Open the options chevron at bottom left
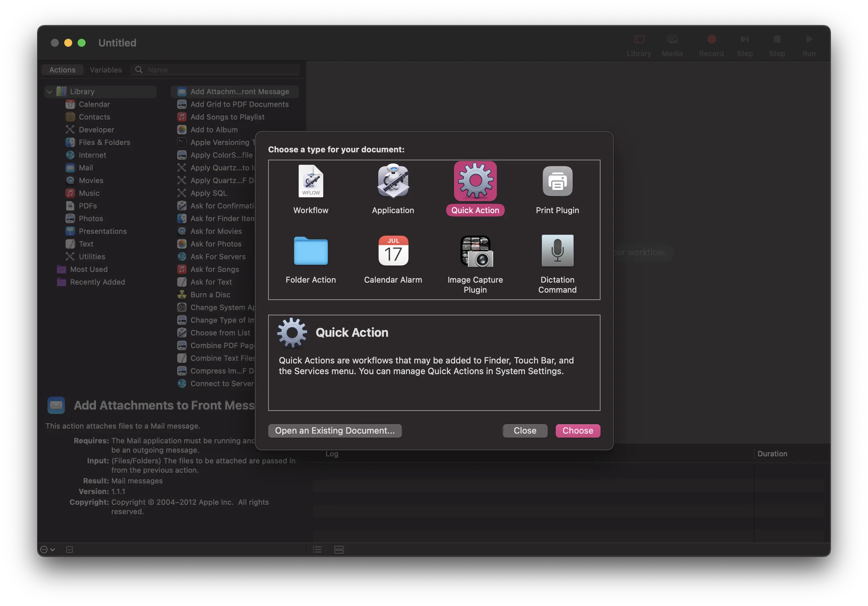Screen dimensions: 868x606 (x=46, y=549)
